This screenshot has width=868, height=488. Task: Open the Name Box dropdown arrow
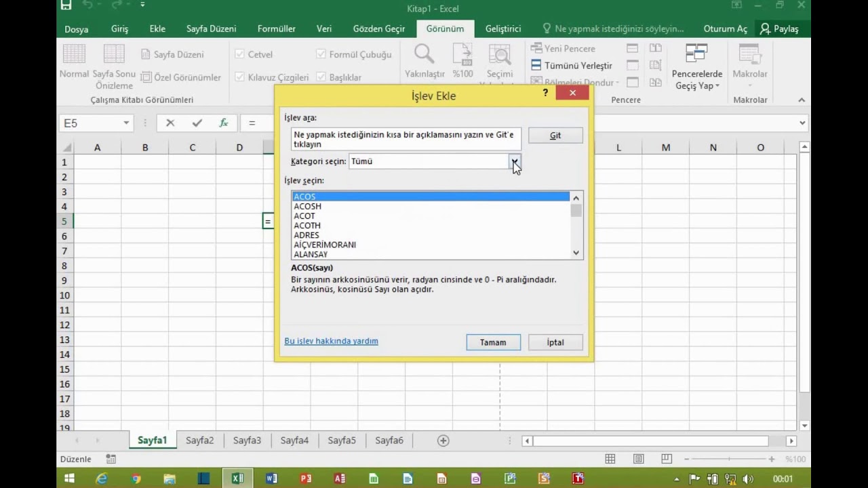126,123
